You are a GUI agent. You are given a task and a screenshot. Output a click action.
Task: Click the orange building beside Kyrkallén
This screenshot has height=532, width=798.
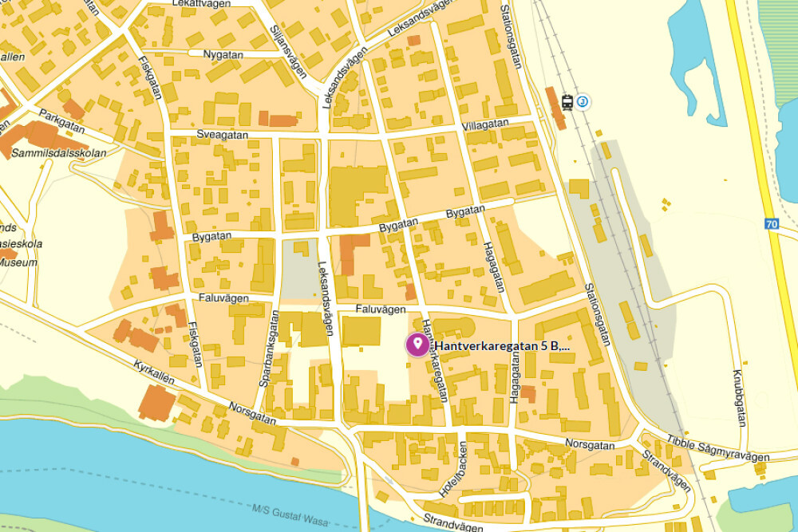[x=158, y=403]
